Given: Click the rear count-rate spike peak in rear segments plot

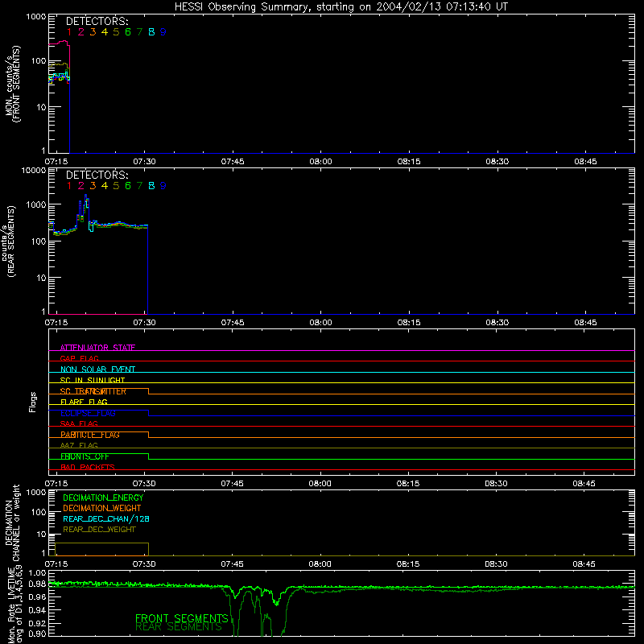Looking at the screenshot, I should point(85,196).
